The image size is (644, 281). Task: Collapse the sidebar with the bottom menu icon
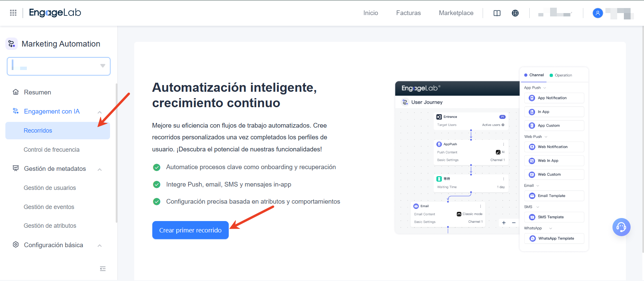(x=103, y=269)
